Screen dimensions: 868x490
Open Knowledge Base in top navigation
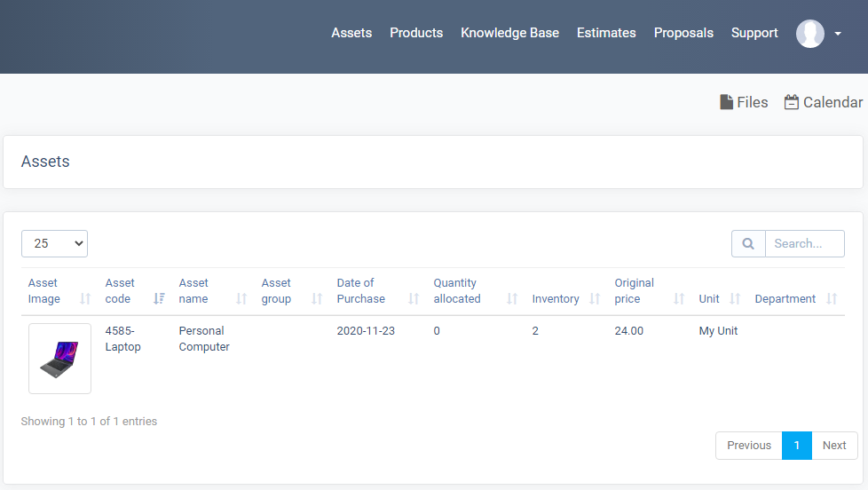pos(509,33)
